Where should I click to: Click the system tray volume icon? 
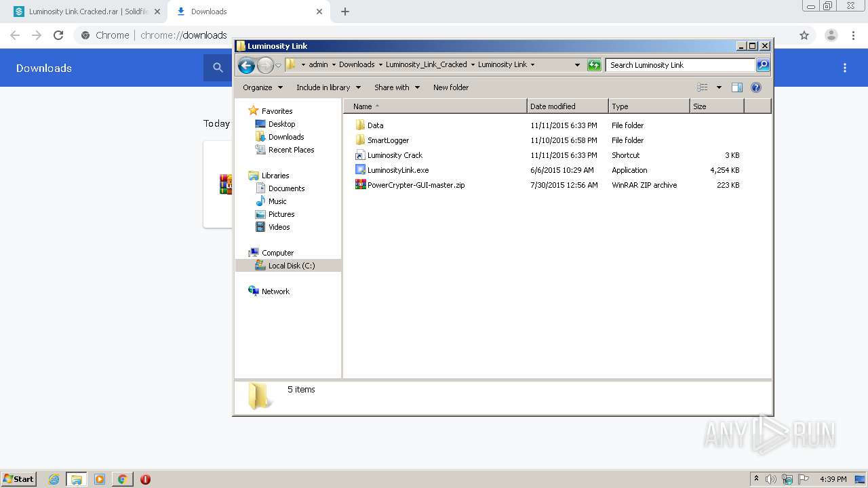pos(771,479)
